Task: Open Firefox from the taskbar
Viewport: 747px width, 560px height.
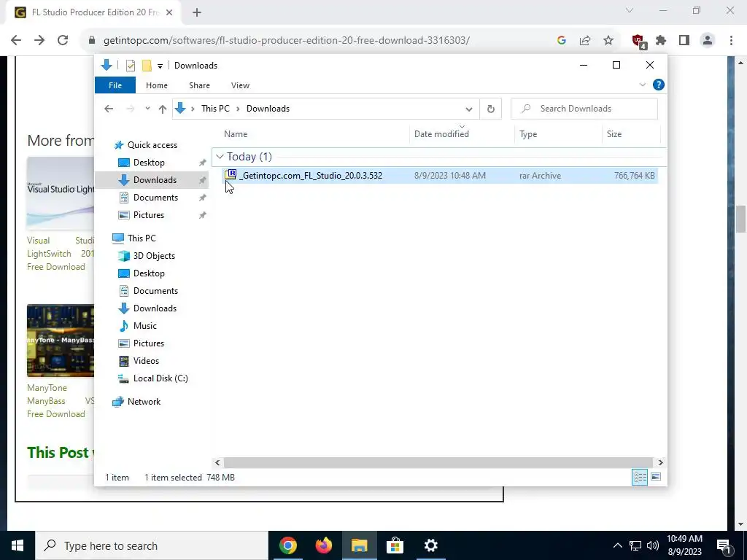Action: coord(323,545)
